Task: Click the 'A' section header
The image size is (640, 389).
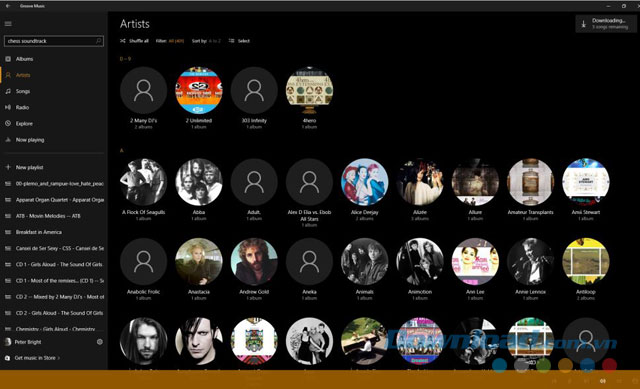Action: 122,151
